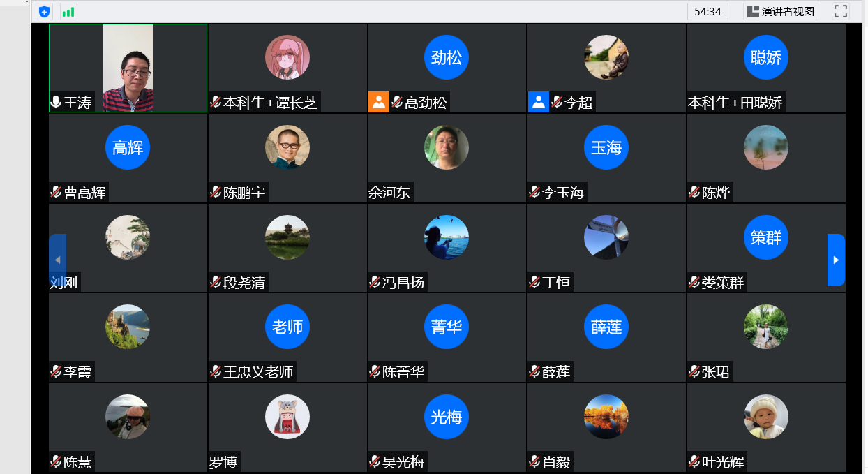Image resolution: width=868 pixels, height=474 pixels.
Task: Click the 聪娇 avatar of 本科生+田聪娇
Action: pos(766,57)
